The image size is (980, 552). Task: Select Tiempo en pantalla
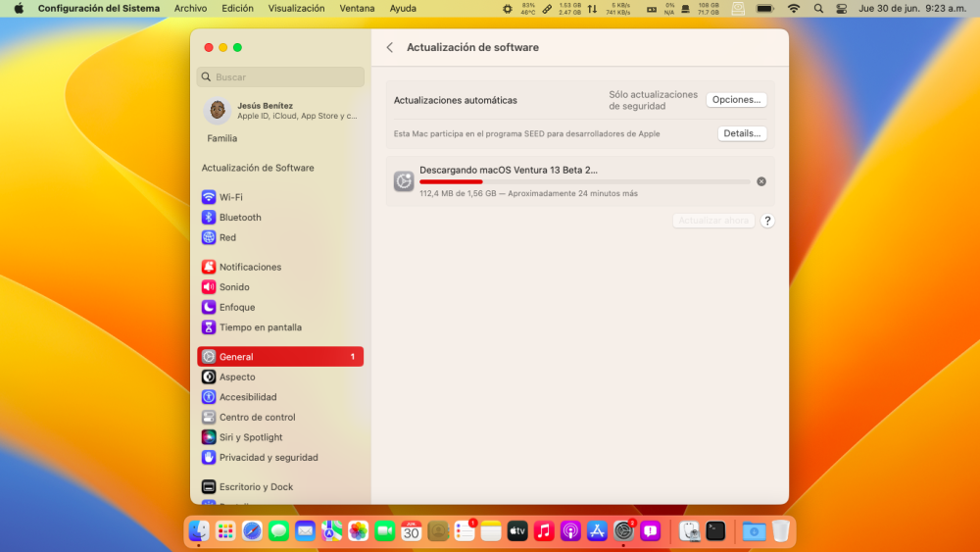[280, 326]
